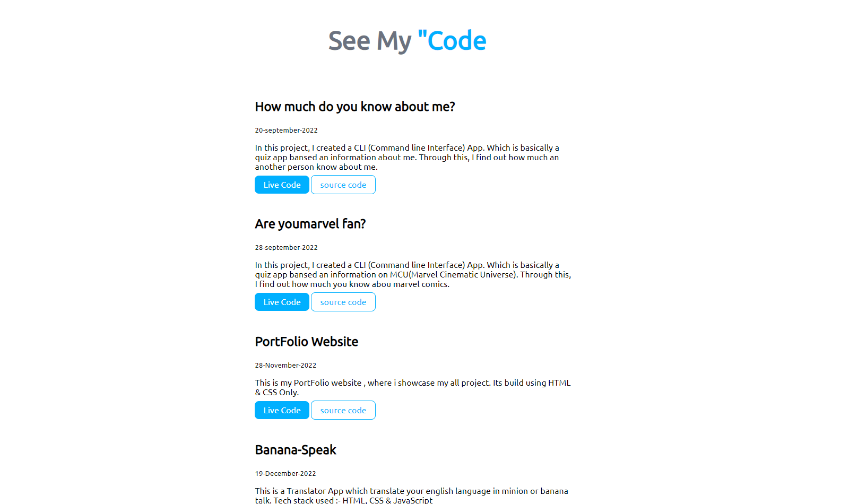Screen dimensions: 849x504
Task: Open source code for the Banana-Speak translator
Action: (343, 503)
